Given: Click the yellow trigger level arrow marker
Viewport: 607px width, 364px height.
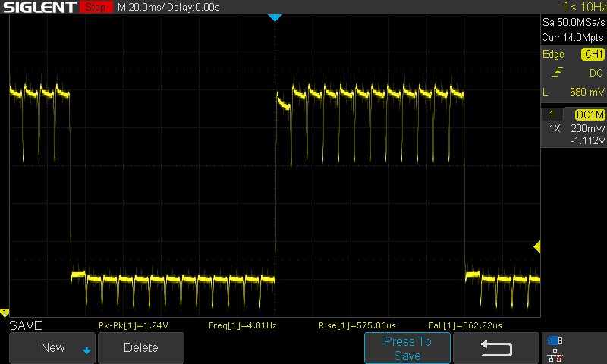Looking at the screenshot, I should tap(536, 247).
